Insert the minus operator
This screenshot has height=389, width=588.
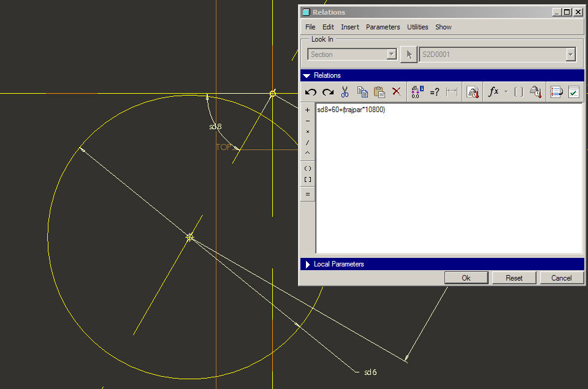pos(308,121)
